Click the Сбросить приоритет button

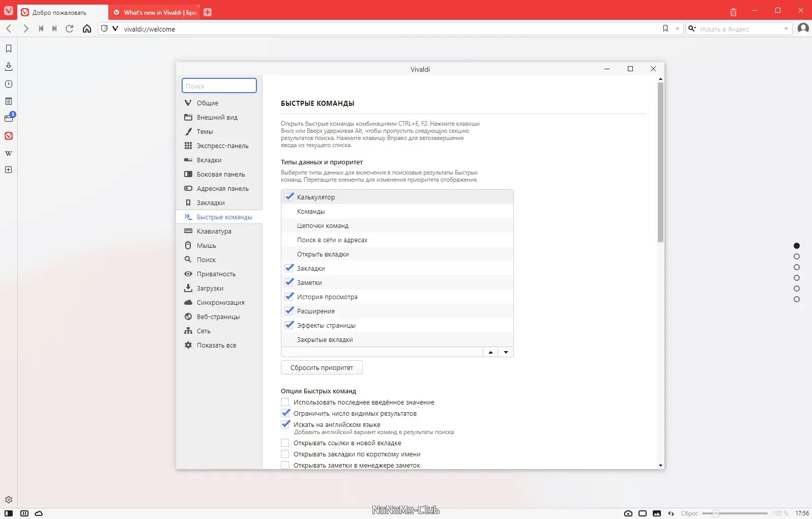click(x=322, y=367)
